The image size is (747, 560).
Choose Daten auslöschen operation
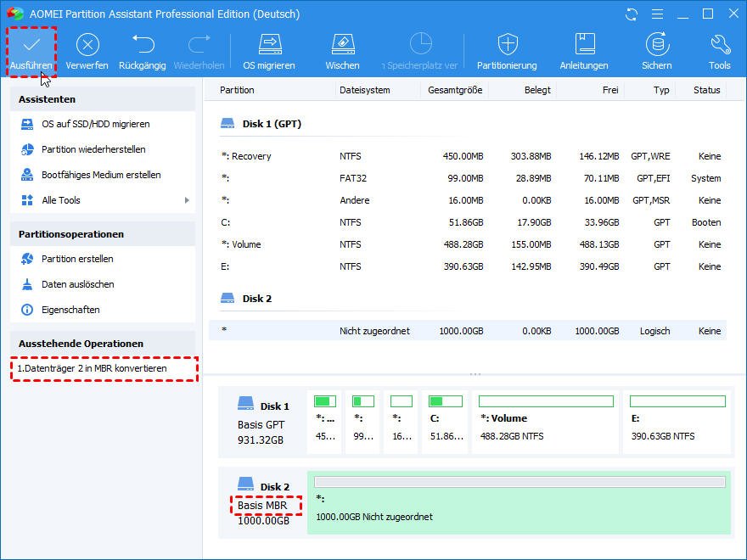(x=77, y=284)
